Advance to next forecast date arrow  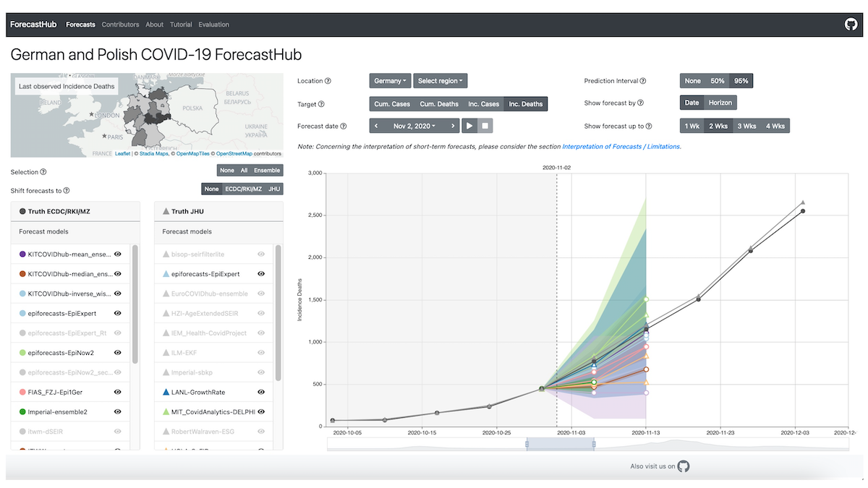pos(454,126)
